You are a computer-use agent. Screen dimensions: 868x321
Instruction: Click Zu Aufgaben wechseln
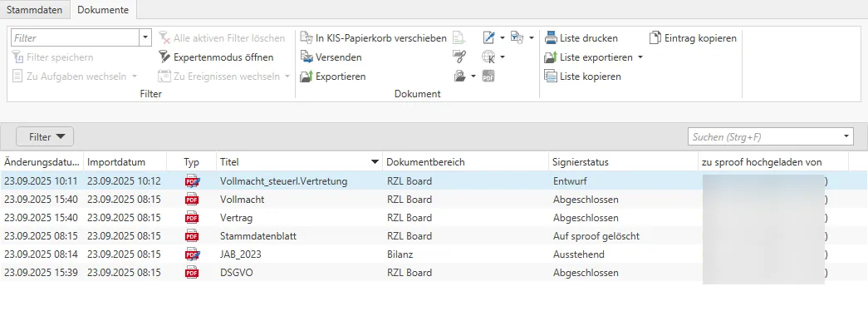69,76
